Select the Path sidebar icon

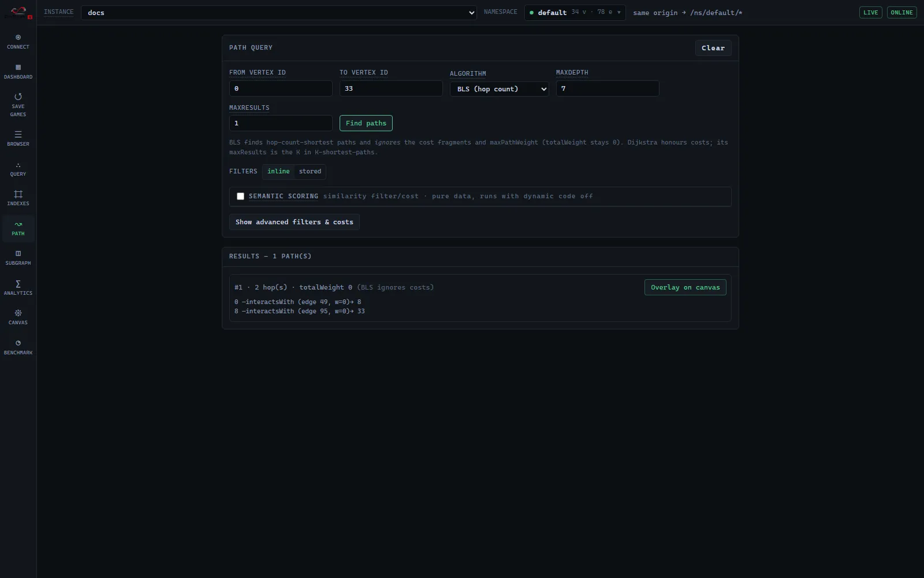click(18, 228)
